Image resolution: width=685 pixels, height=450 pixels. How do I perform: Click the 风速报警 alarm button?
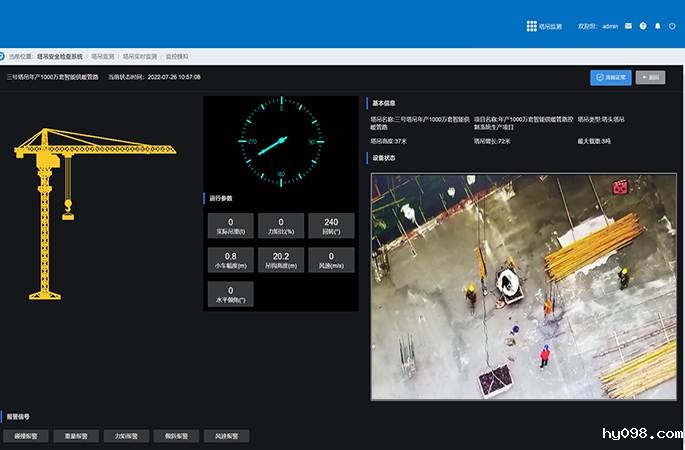point(226,436)
